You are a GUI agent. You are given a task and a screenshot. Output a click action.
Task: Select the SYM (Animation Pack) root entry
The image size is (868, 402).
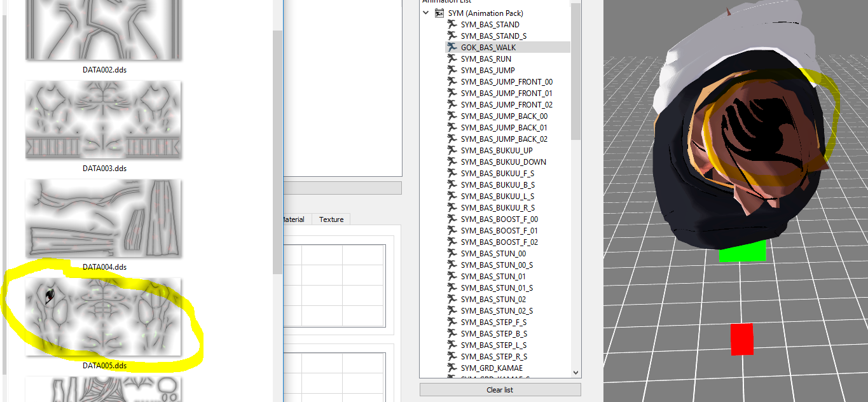pyautogui.click(x=486, y=13)
